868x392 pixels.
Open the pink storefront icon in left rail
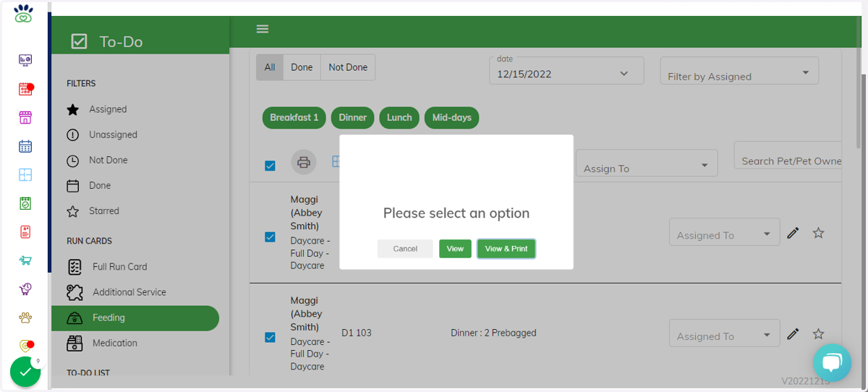pos(25,117)
